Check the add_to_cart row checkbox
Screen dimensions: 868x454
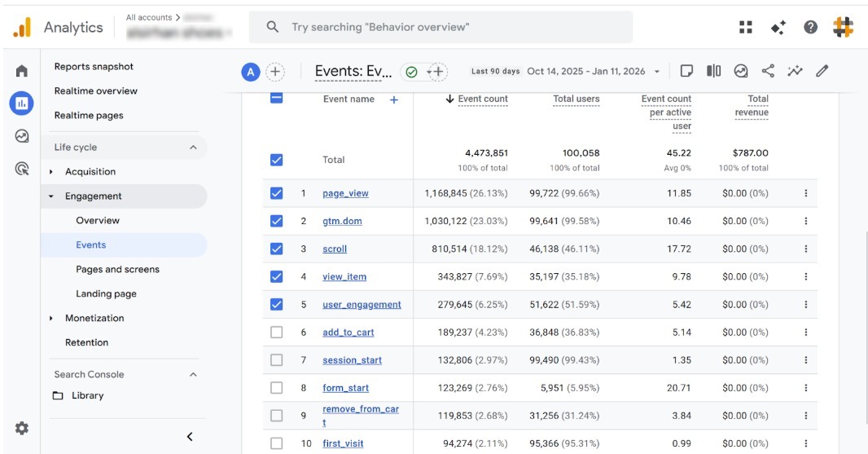click(276, 333)
